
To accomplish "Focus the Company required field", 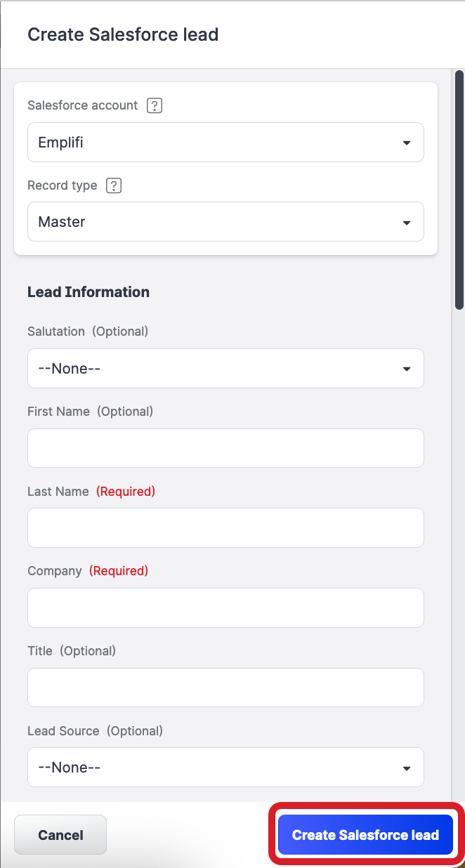I will pos(225,607).
